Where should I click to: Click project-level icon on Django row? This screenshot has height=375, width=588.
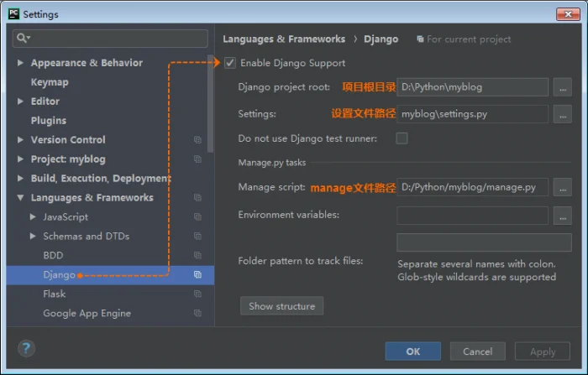pyautogui.click(x=197, y=274)
